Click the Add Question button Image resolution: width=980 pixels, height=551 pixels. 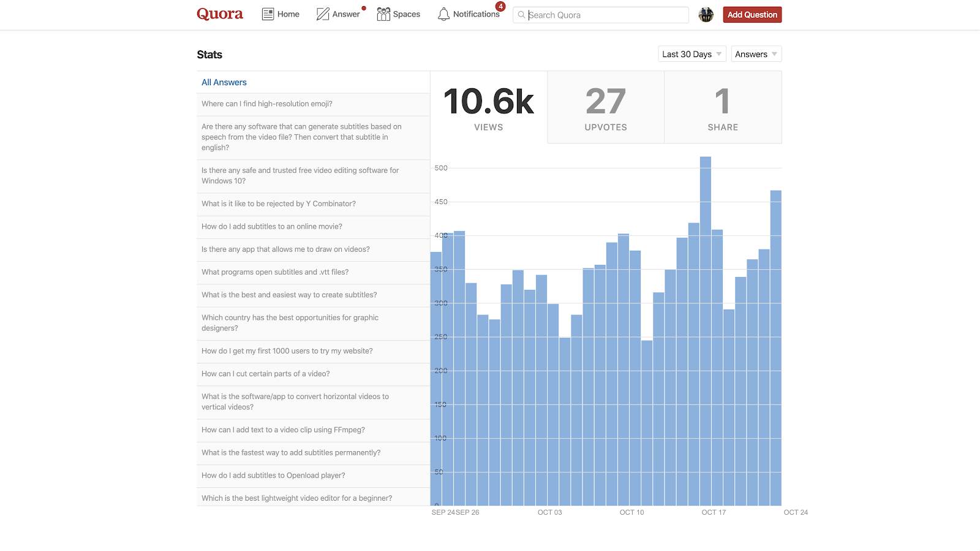(752, 15)
